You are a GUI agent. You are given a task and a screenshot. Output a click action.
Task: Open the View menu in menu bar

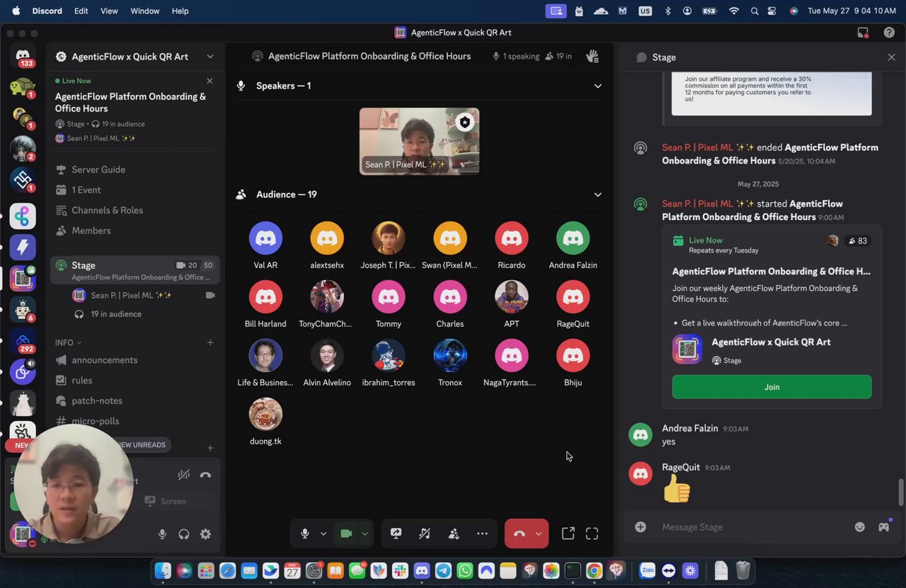point(109,11)
